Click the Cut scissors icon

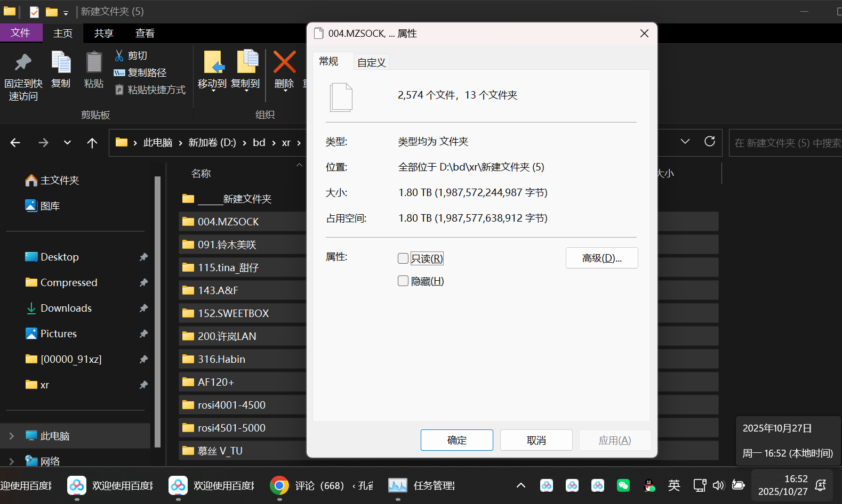[x=119, y=55]
